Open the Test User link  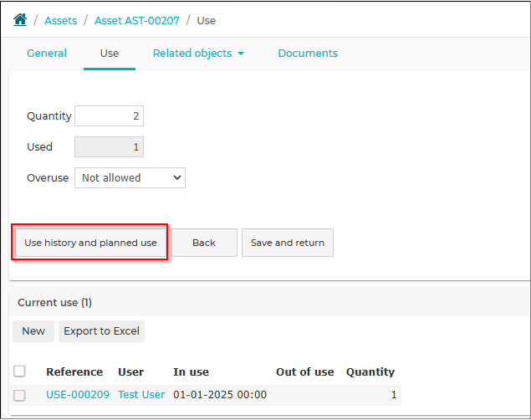141,395
